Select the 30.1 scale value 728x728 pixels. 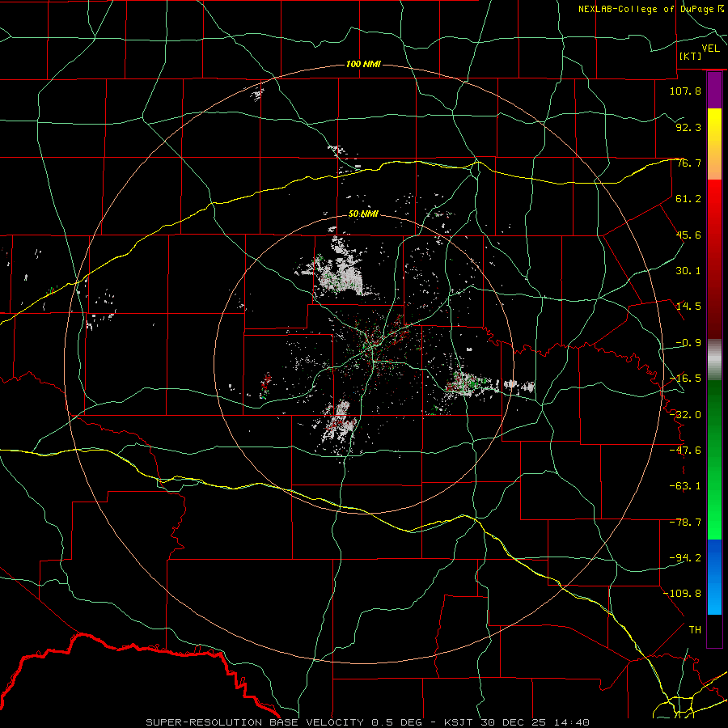pos(688,271)
